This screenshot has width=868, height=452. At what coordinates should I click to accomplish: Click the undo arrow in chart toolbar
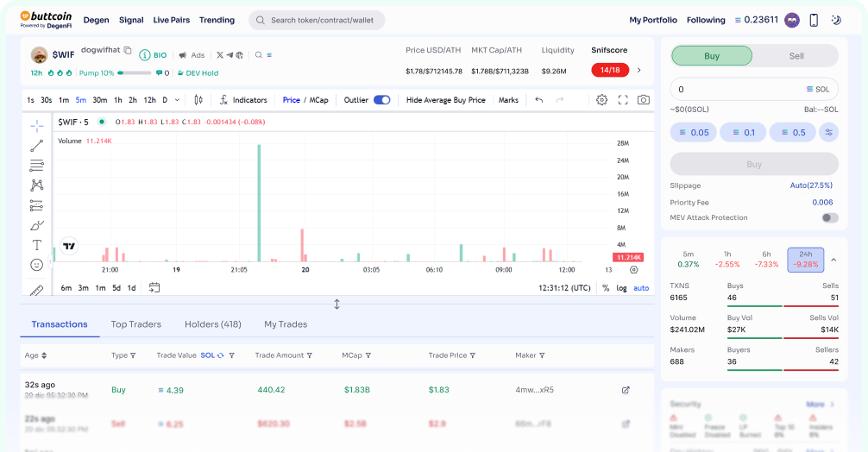coord(539,100)
